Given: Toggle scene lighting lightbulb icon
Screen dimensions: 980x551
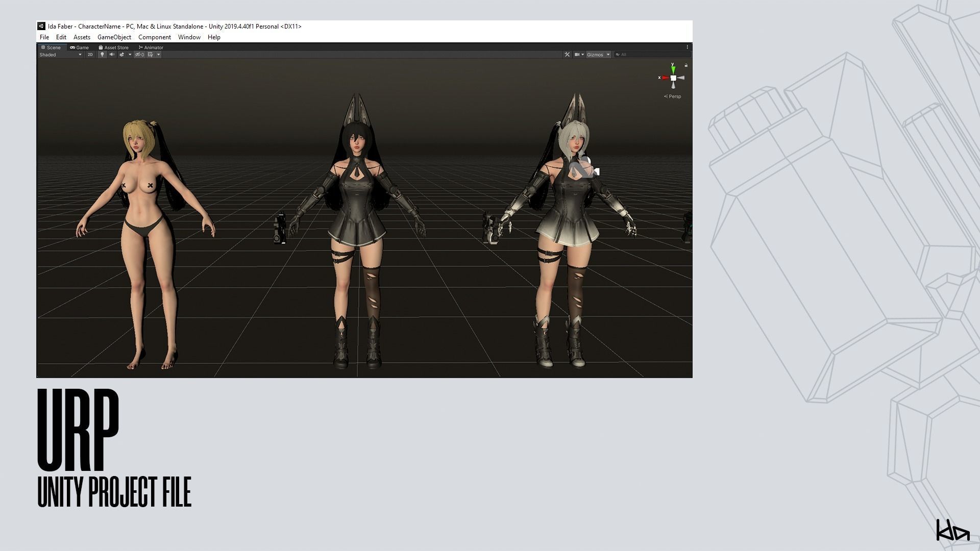Looking at the screenshot, I should click(102, 55).
